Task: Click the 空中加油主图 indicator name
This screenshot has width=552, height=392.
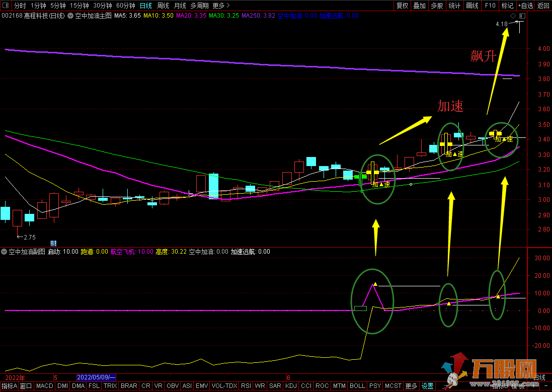Action: coord(93,16)
